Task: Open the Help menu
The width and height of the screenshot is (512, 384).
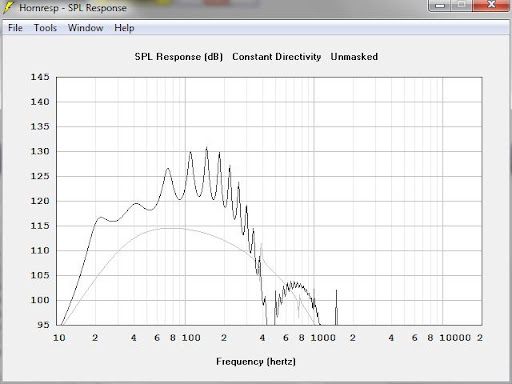Action: pyautogui.click(x=124, y=28)
